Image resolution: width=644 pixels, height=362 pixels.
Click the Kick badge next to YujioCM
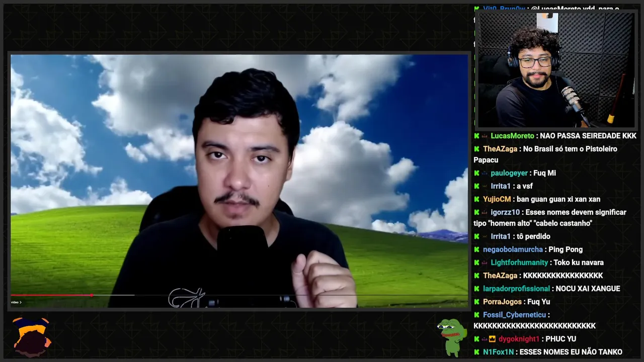476,199
